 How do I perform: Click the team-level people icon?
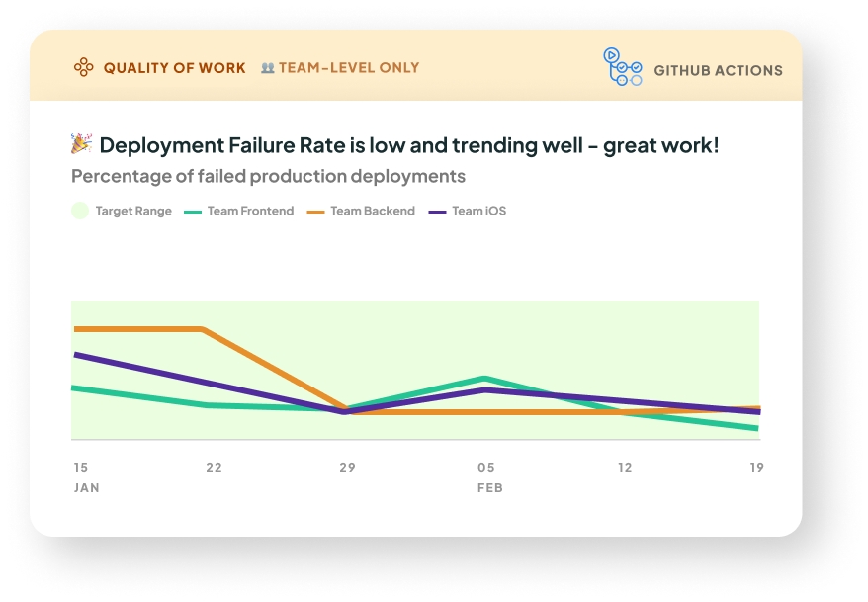pos(267,68)
